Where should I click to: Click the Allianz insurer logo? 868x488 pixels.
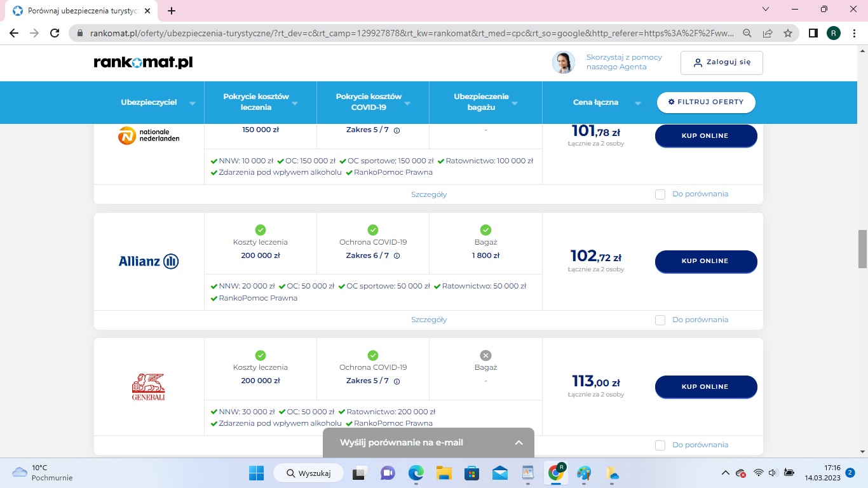pyautogui.click(x=149, y=261)
